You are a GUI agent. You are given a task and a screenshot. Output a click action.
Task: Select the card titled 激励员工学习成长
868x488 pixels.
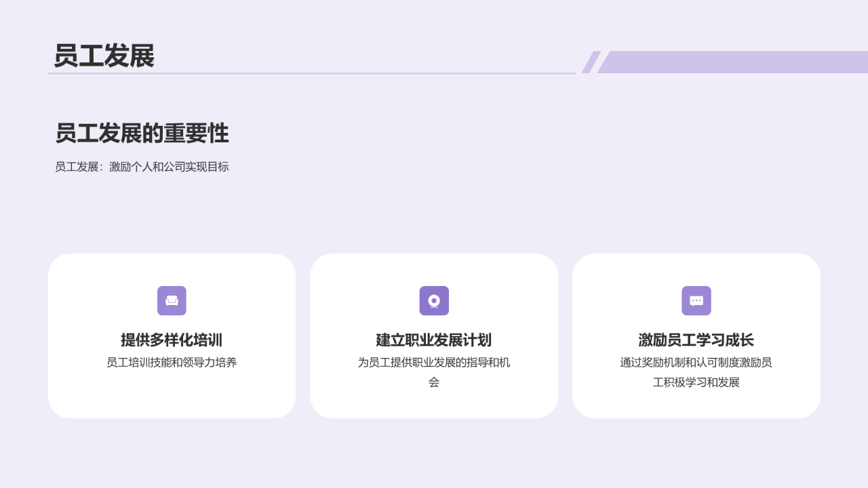(696, 335)
